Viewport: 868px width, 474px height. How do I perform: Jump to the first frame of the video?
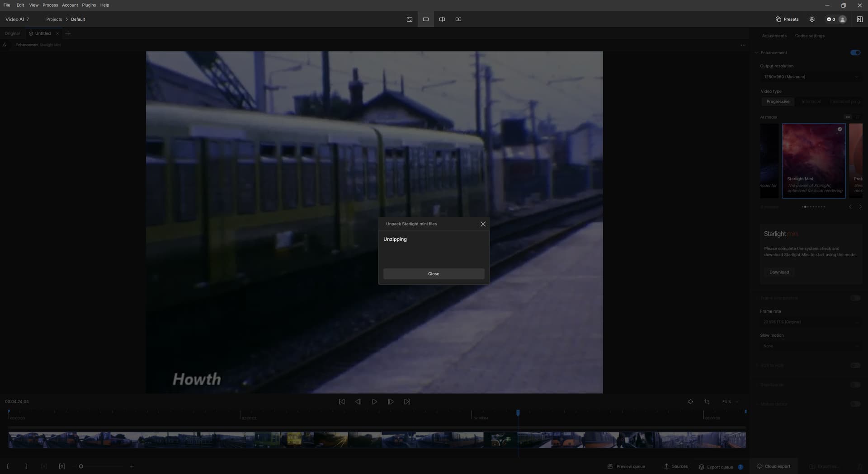point(342,402)
